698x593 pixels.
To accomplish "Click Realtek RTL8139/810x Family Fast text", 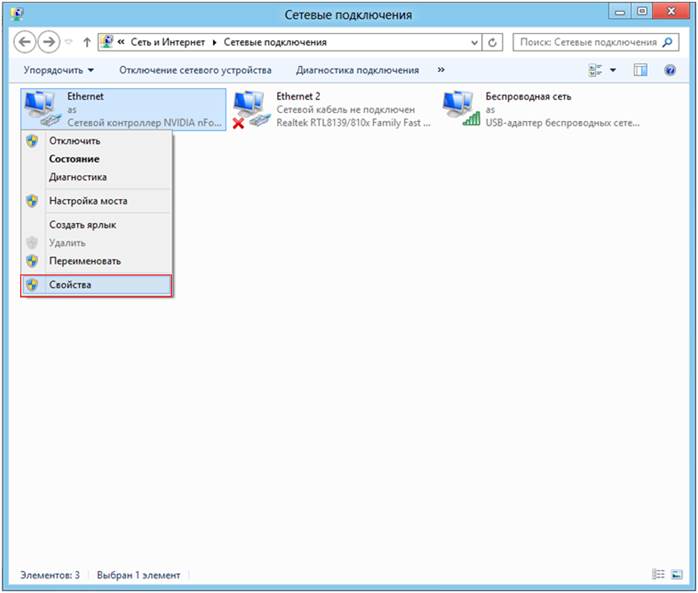I will pos(353,123).
